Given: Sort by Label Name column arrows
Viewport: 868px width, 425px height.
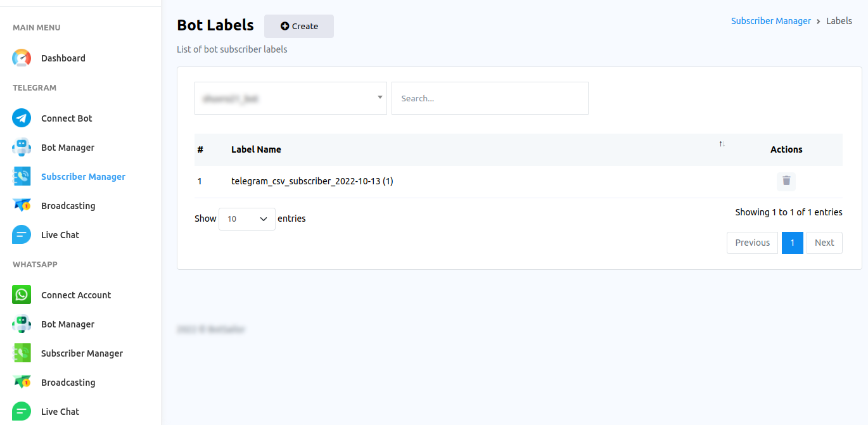Looking at the screenshot, I should coord(722,144).
